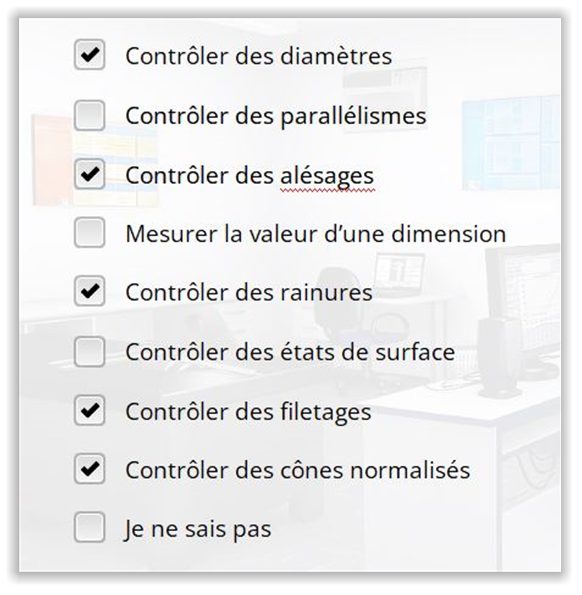Click the Contrôler des états de surface label
The width and height of the screenshot is (582, 595).
(x=290, y=352)
